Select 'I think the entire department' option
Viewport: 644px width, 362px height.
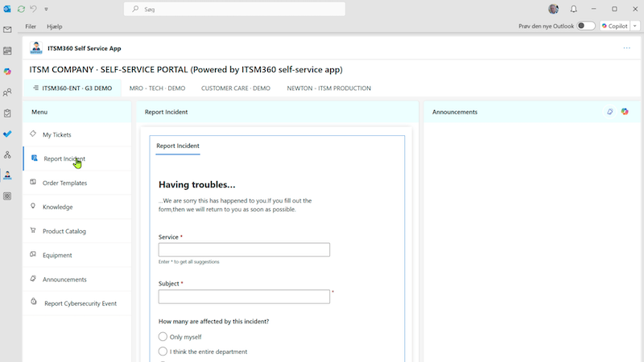pyautogui.click(x=163, y=352)
